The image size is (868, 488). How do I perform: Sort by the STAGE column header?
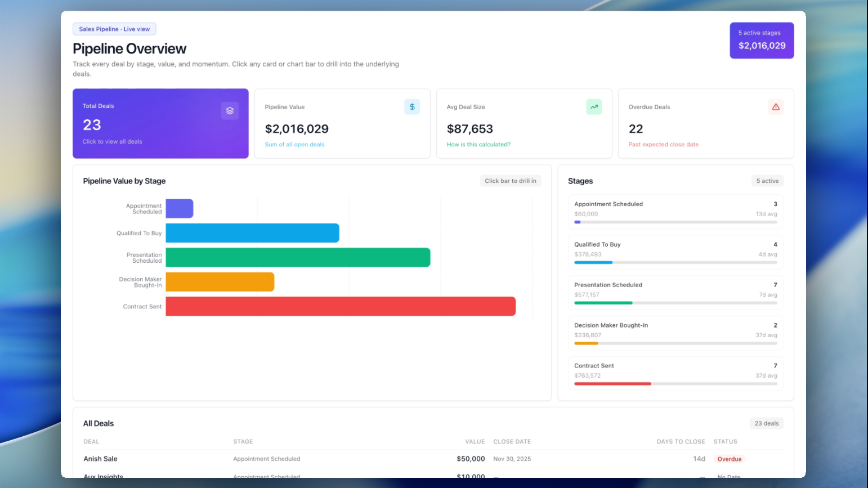[x=243, y=442]
